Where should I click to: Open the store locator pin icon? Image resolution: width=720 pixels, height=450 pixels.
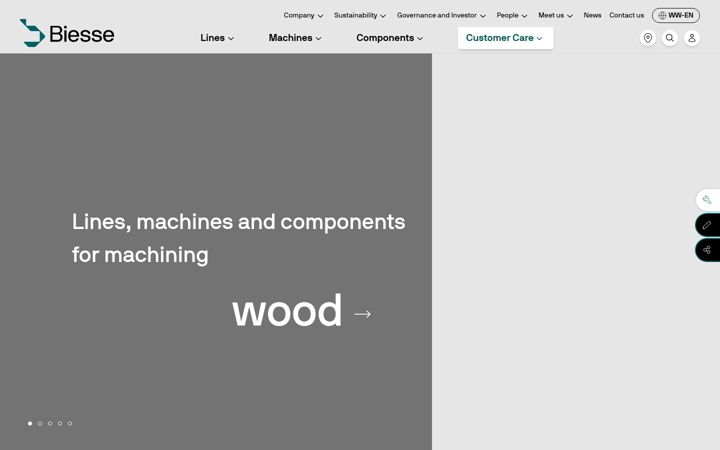pyautogui.click(x=648, y=38)
